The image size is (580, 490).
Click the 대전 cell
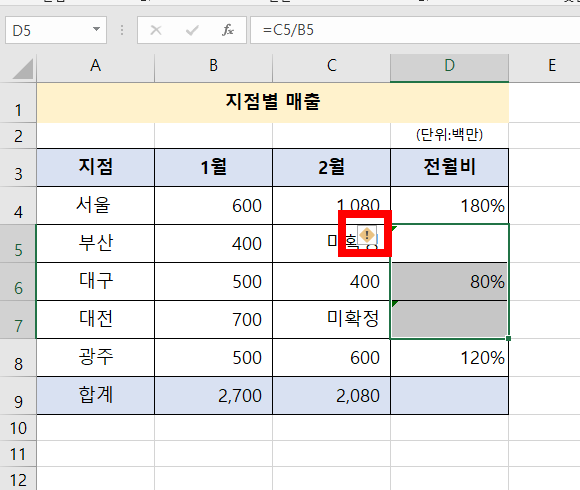click(95, 320)
